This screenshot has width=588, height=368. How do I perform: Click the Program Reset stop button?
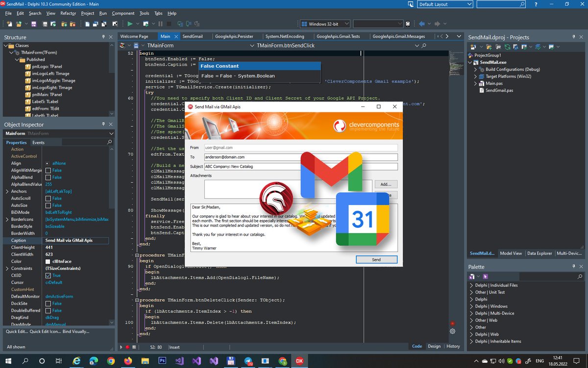[169, 24]
